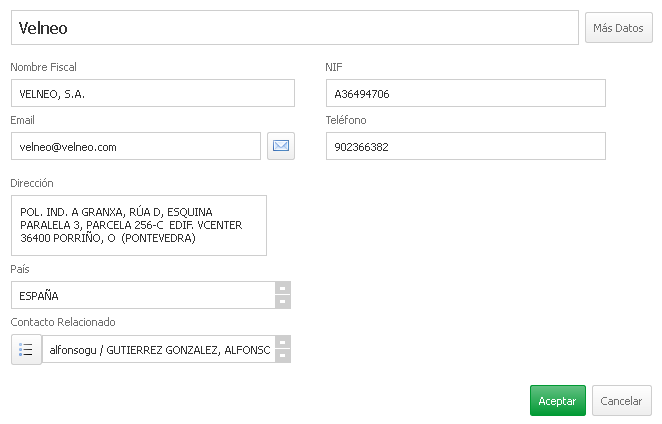This screenshot has width=662, height=424.
Task: Click the Teléfono field 902366382
Action: [x=466, y=146]
